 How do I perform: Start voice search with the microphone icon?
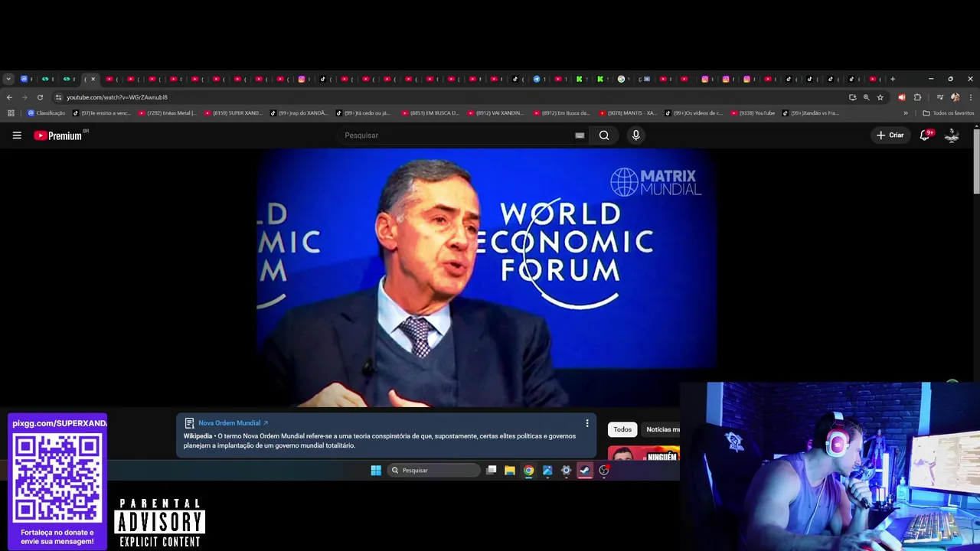635,135
